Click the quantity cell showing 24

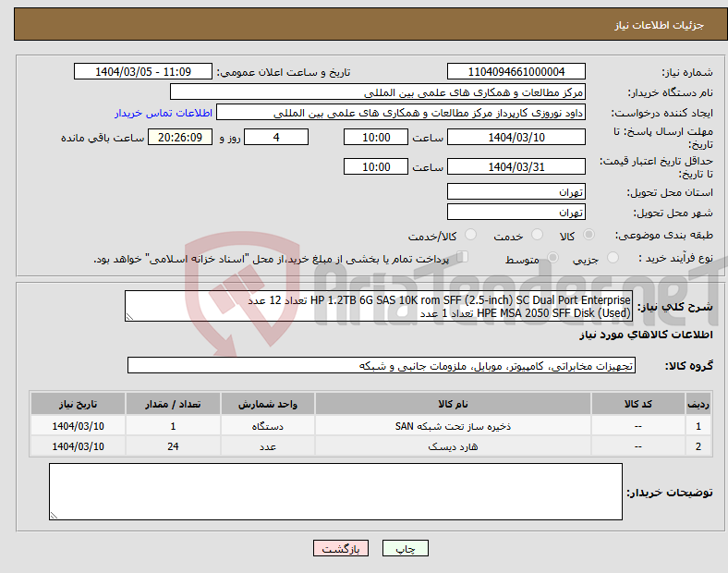[173, 446]
